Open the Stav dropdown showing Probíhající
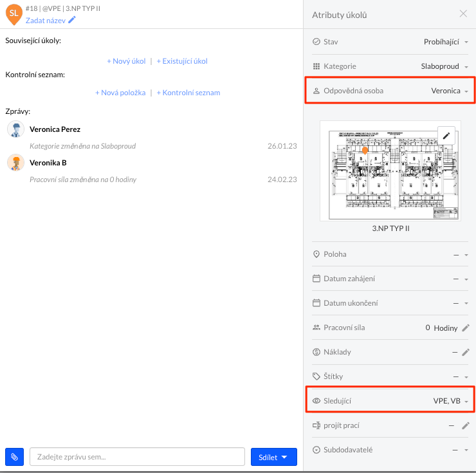 445,42
